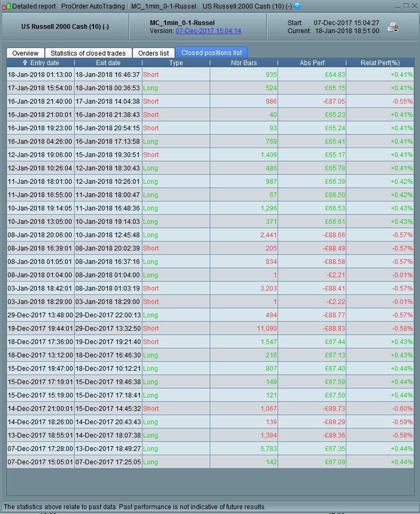This screenshot has height=514, width=420.
Task: Click the printer icon in the header
Action: click(x=392, y=27)
